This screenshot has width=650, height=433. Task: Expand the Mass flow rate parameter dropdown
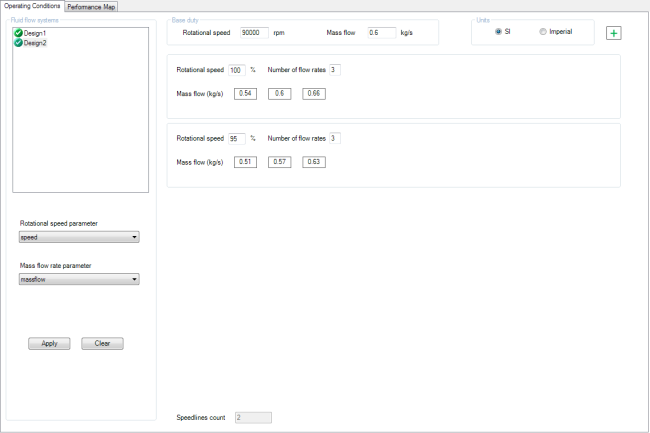tap(79, 280)
